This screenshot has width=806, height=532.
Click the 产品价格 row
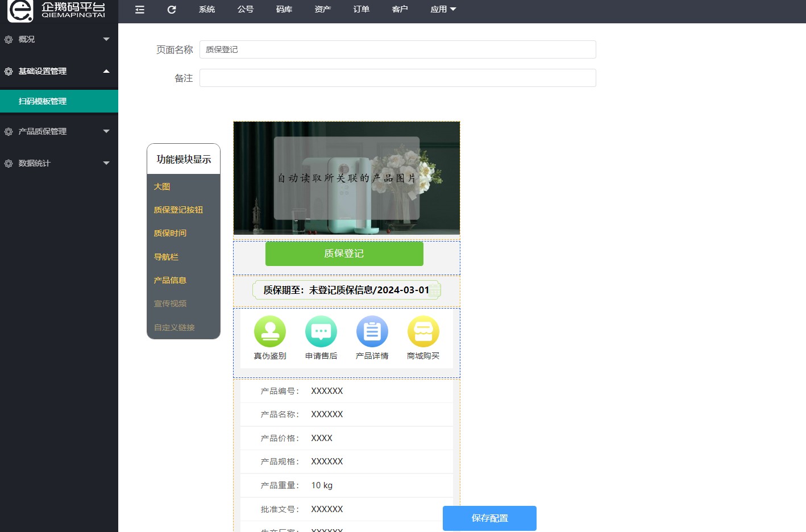click(x=347, y=438)
